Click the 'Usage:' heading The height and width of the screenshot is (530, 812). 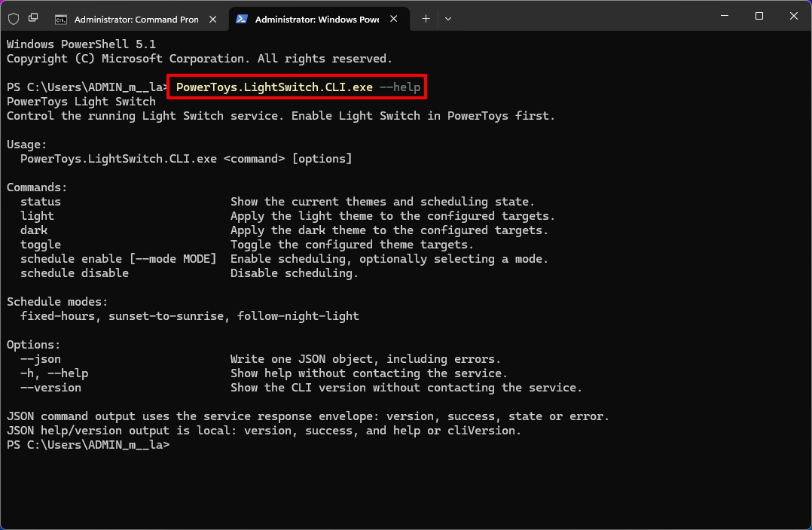pyautogui.click(x=26, y=145)
